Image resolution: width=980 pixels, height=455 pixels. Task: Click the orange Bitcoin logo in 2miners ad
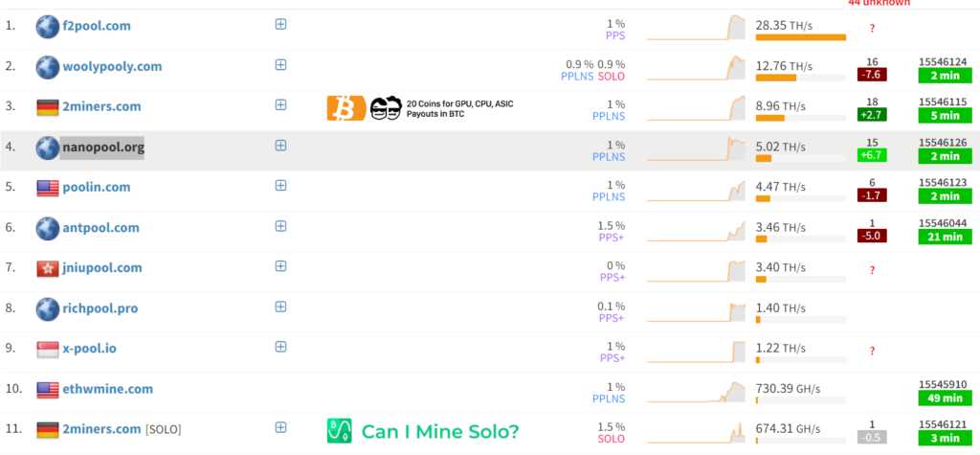(x=345, y=108)
